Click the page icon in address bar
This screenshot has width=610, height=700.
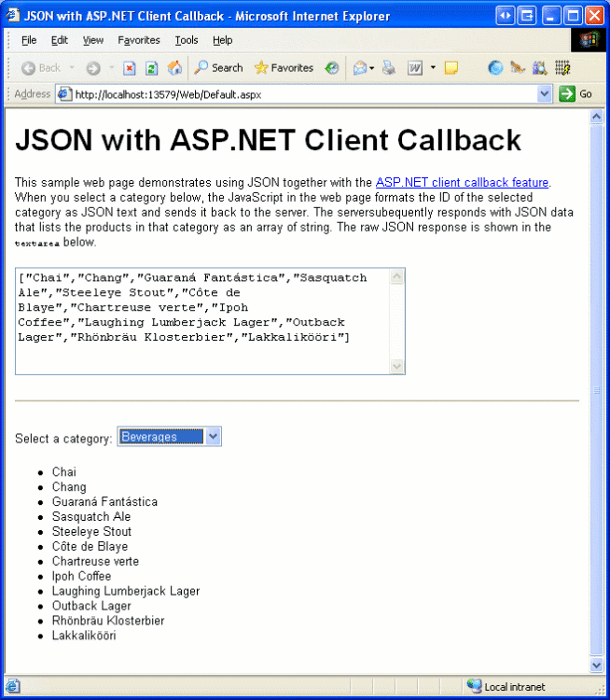(x=65, y=94)
